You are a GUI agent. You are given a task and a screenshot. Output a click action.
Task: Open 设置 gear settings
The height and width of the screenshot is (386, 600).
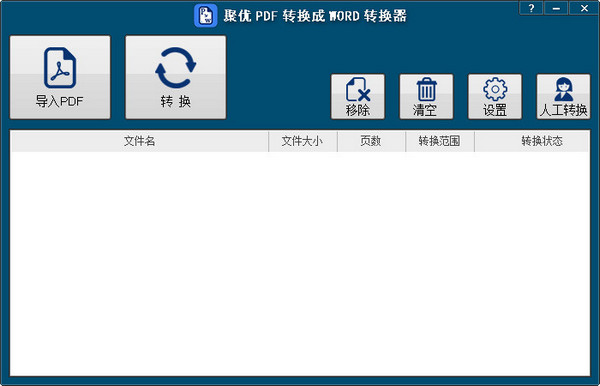point(495,96)
